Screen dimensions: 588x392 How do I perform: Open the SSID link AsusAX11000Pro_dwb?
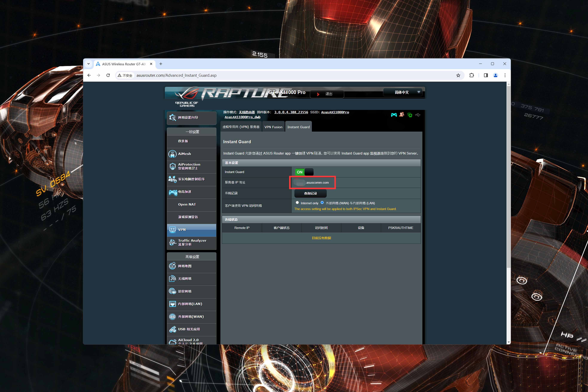tap(242, 117)
